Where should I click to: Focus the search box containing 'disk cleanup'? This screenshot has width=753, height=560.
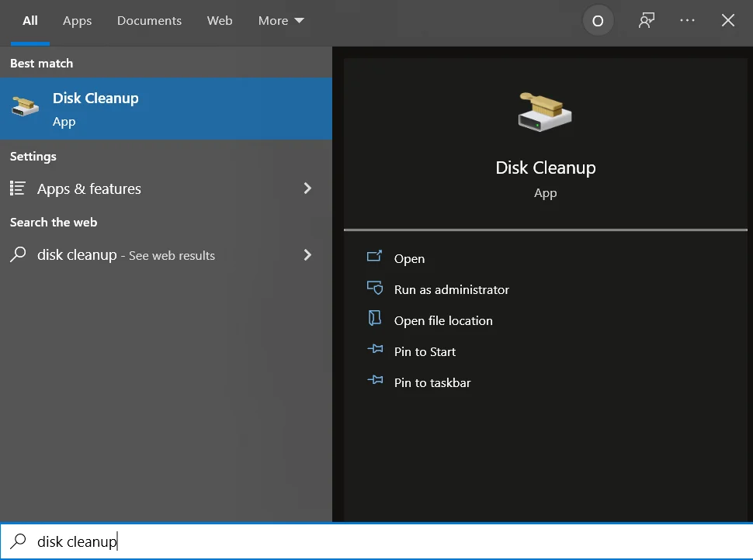[376, 541]
